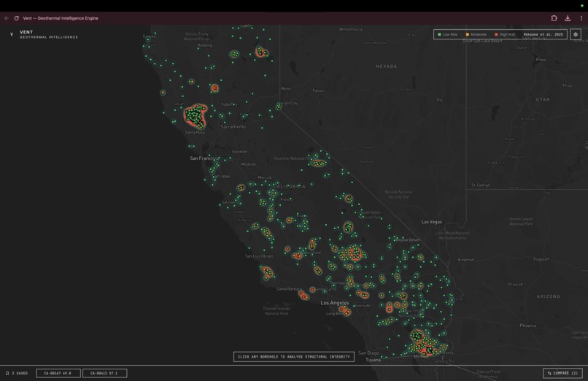The image size is (588, 381).
Task: Click the COMPARE (2) button
Action: tap(562, 373)
